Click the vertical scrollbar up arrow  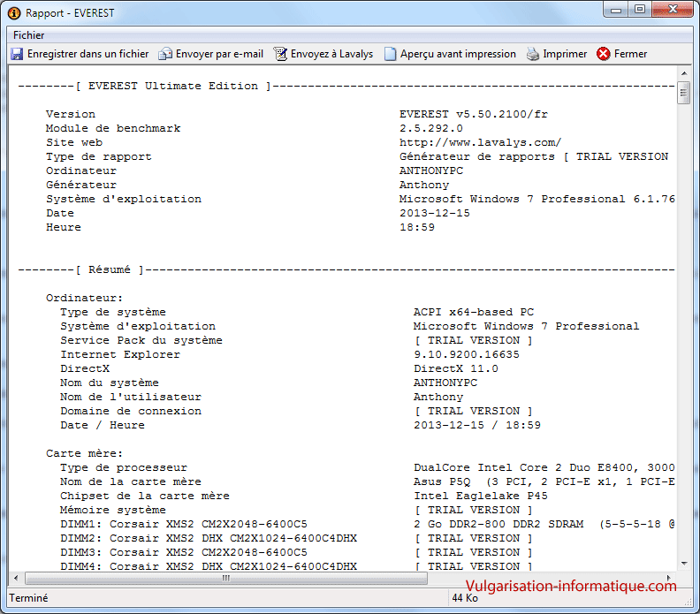pos(684,73)
